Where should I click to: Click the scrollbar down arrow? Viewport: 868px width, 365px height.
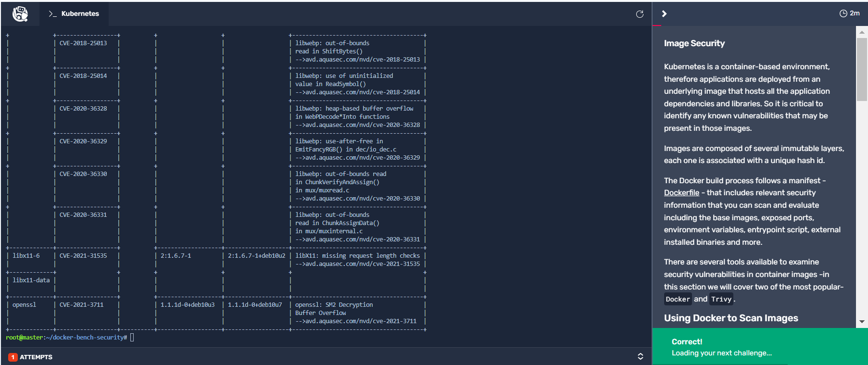click(862, 322)
